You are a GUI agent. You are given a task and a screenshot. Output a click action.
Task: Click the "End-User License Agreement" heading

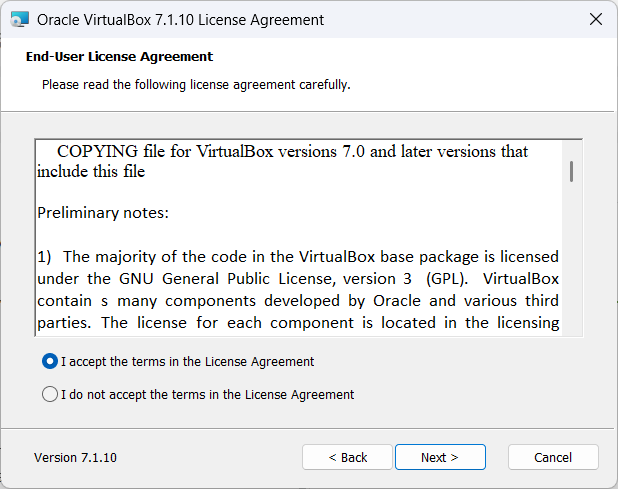[119, 57]
